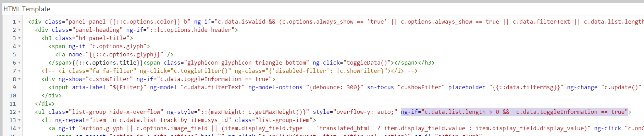Select line number 10 in the gutter
This screenshot has width=644, height=136.
13,96
